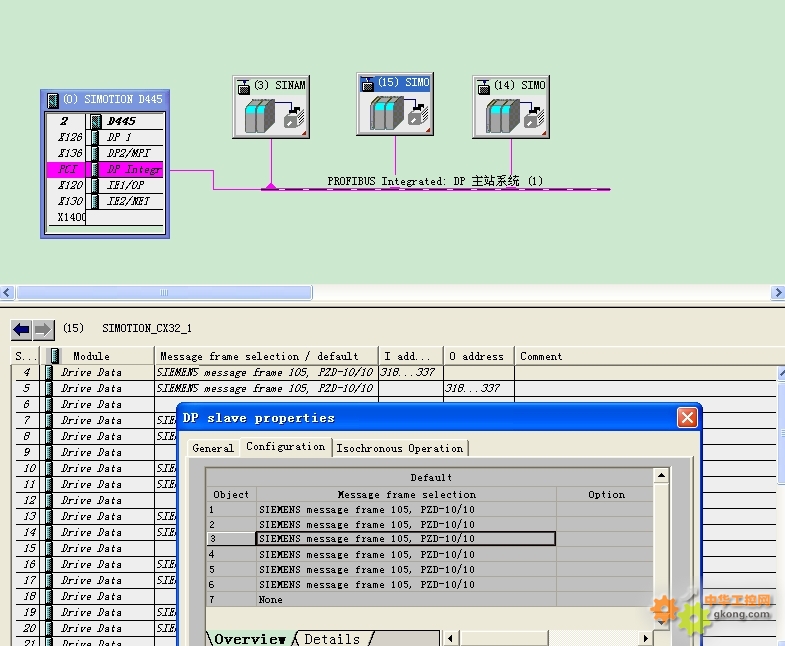This screenshot has width=785, height=646.
Task: Select slot 9 Drive Data row
Action: (92, 453)
